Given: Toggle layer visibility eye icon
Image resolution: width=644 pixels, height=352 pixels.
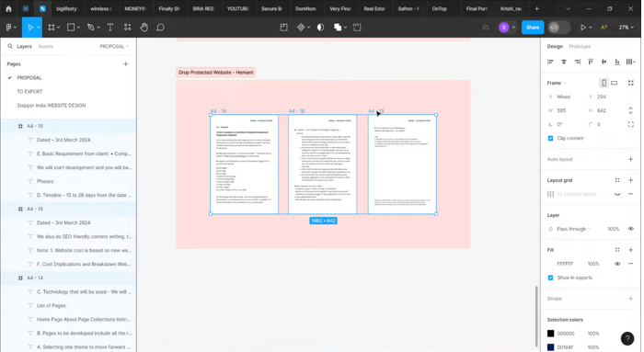Looking at the screenshot, I should tap(631, 229).
